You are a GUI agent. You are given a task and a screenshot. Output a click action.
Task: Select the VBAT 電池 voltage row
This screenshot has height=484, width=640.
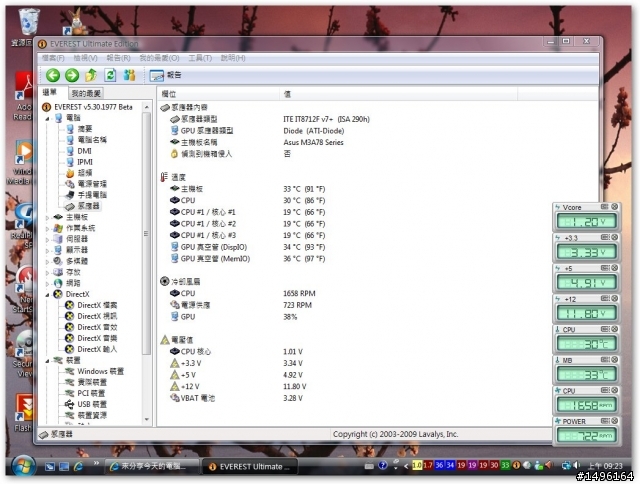click(236, 398)
